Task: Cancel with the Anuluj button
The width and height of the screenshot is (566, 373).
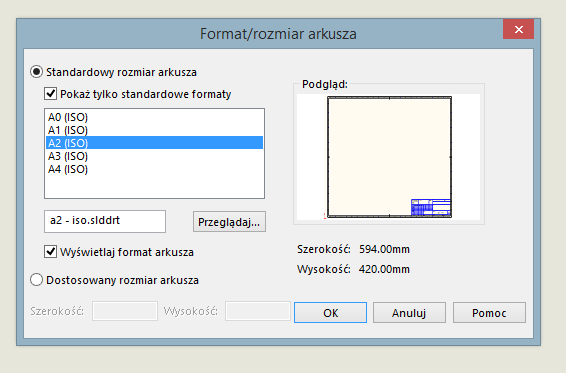Action: tap(409, 313)
